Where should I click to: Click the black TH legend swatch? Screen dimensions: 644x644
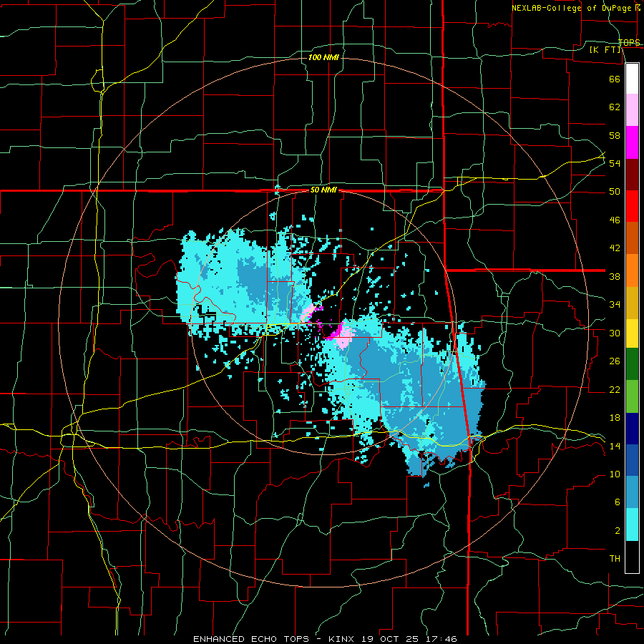[x=632, y=557]
